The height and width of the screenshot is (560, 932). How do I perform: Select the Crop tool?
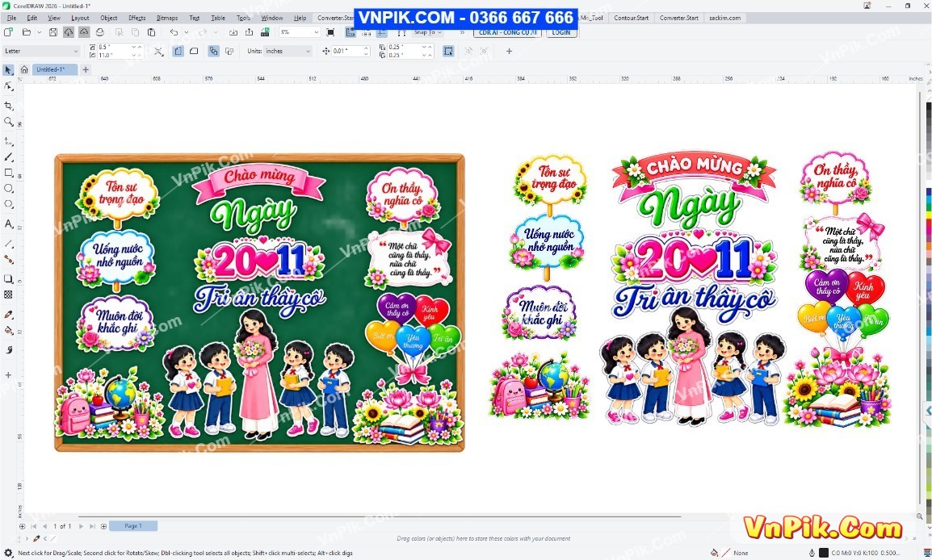pyautogui.click(x=8, y=106)
